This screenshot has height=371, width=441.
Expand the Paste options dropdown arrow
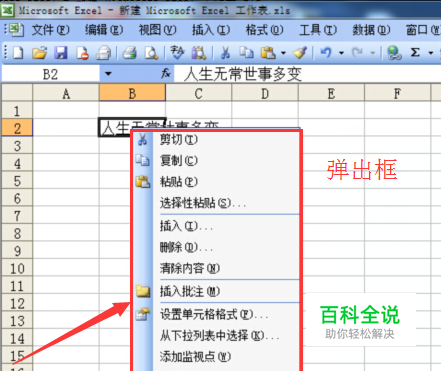pos(283,53)
